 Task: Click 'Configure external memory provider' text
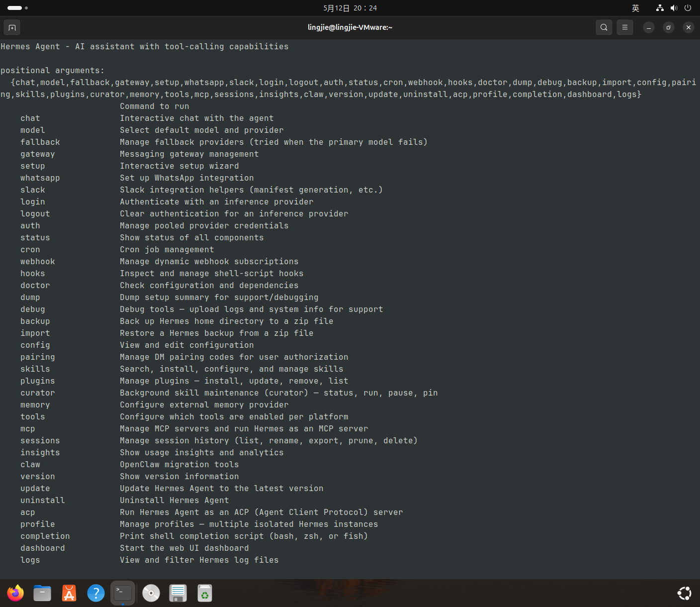point(204,405)
